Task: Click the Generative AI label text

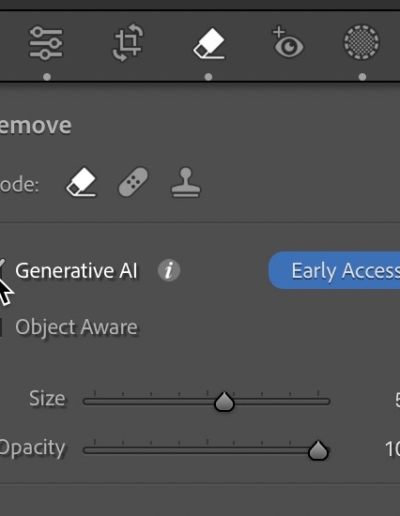Action: (76, 270)
